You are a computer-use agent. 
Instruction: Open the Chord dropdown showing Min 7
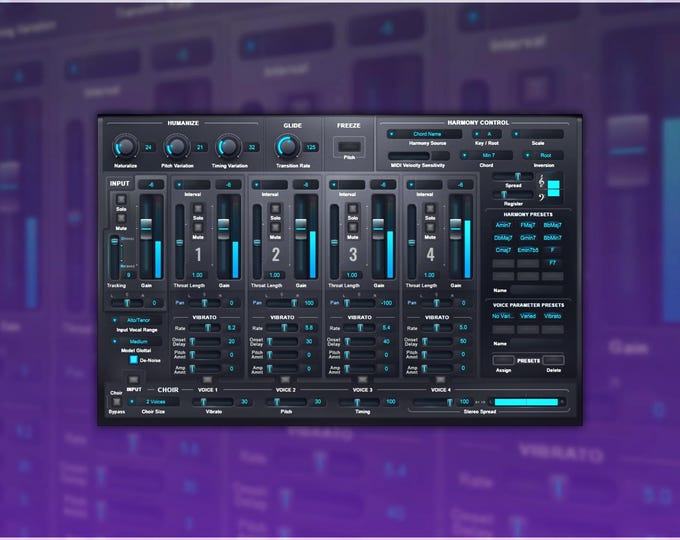pyautogui.click(x=486, y=155)
